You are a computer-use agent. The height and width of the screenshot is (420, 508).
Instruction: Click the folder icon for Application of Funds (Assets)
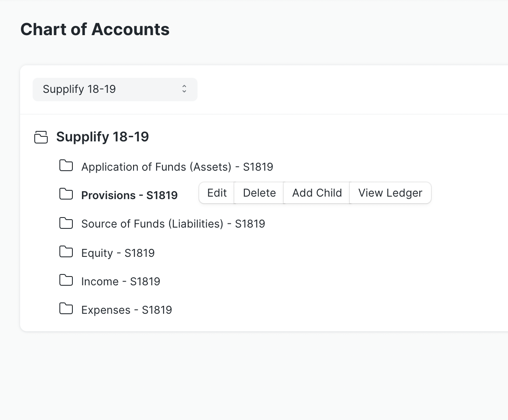tap(66, 166)
